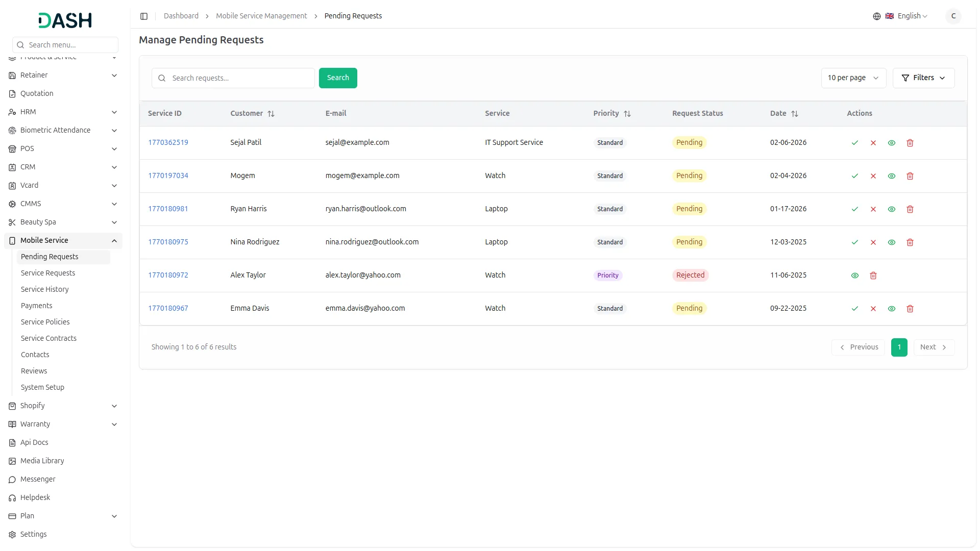Toggle the Date column sorting

click(794, 113)
